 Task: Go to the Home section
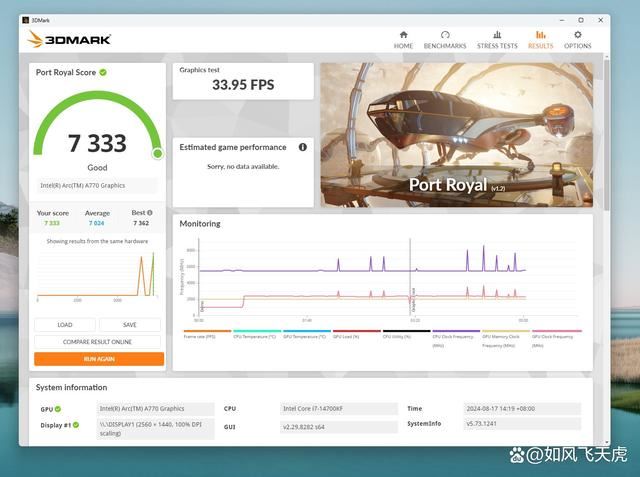coord(403,39)
